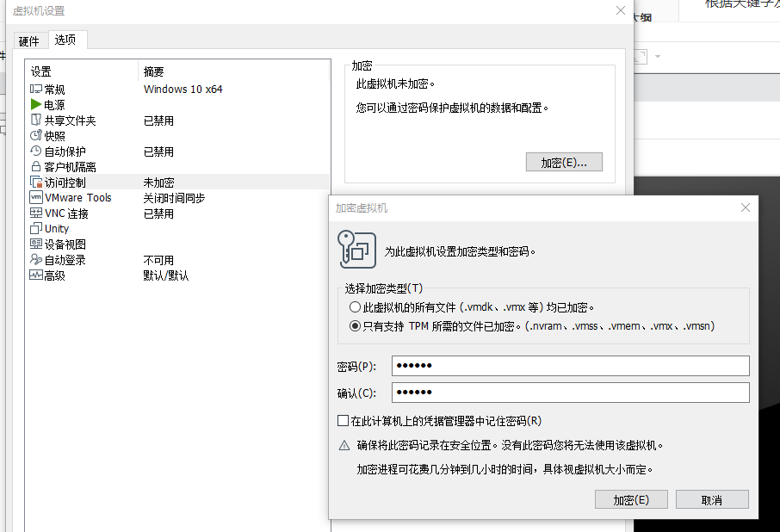Select Unity row label
The image size is (780, 532).
[x=57, y=229]
